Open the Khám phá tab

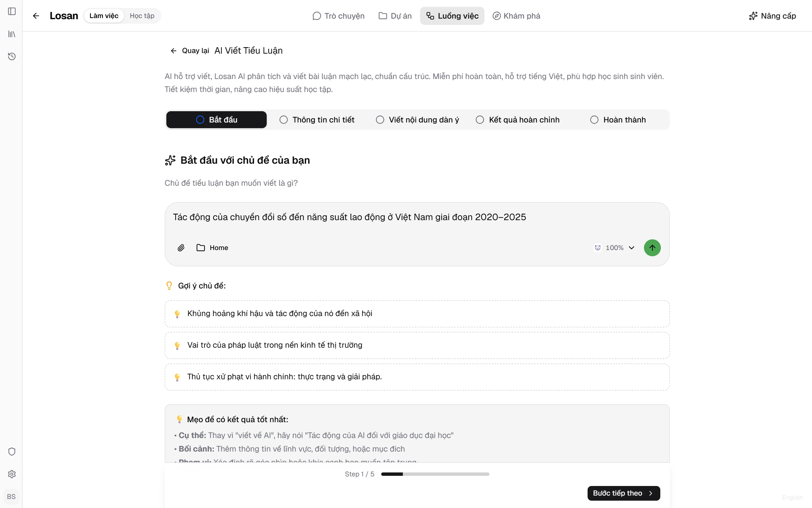point(517,16)
